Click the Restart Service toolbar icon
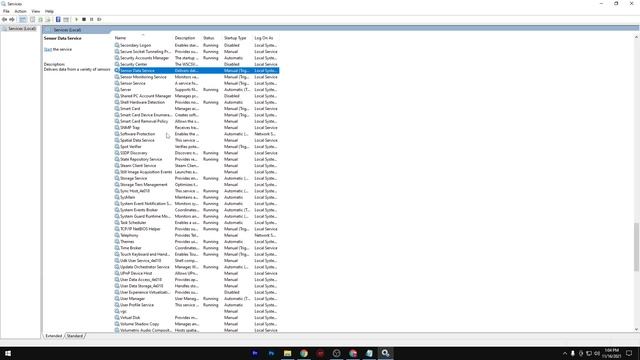Screen dimensions: 640x360 point(99,19)
